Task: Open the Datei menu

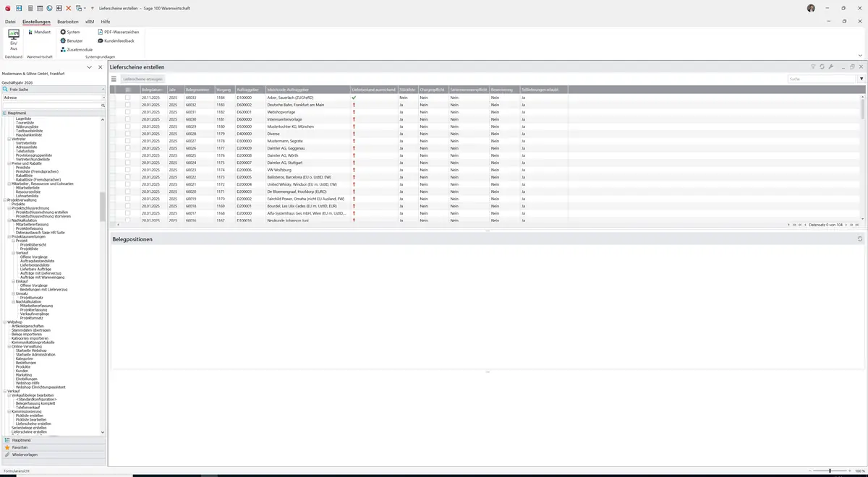Action: coord(10,22)
